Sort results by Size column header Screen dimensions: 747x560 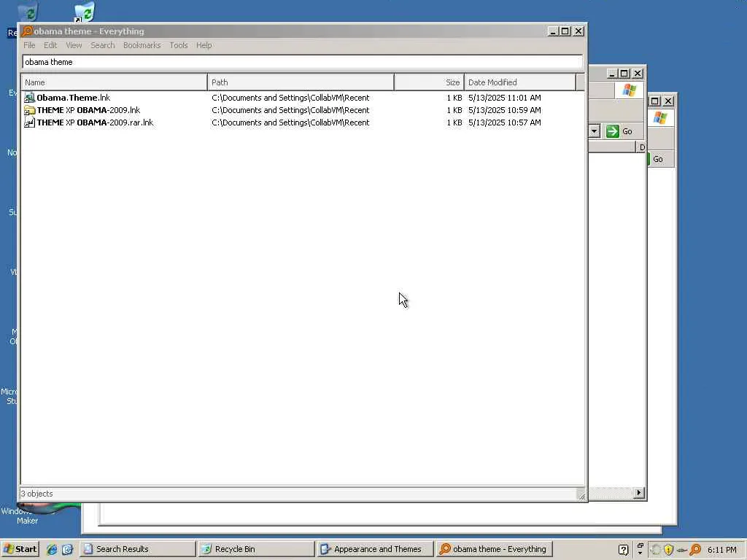429,82
